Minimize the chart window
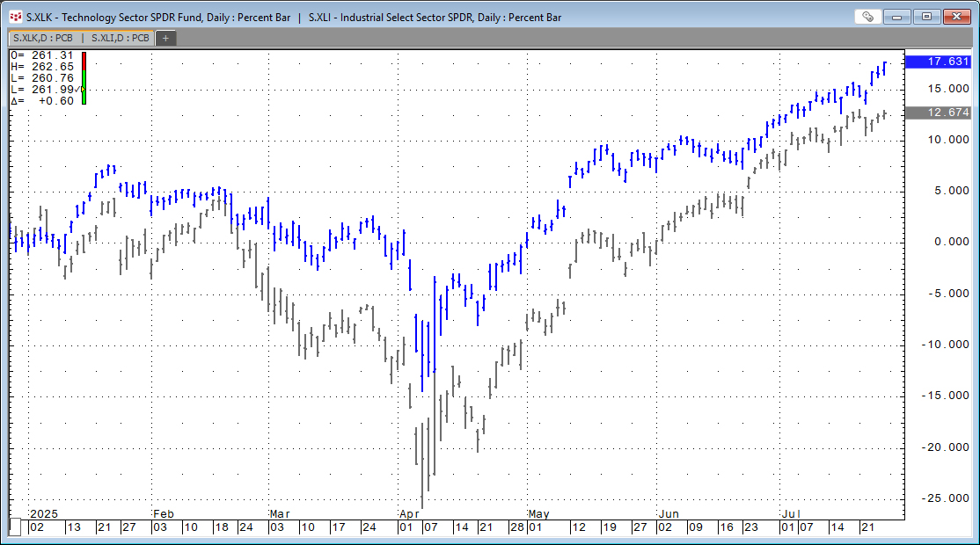Viewport: 980px width, 545px height. (897, 17)
